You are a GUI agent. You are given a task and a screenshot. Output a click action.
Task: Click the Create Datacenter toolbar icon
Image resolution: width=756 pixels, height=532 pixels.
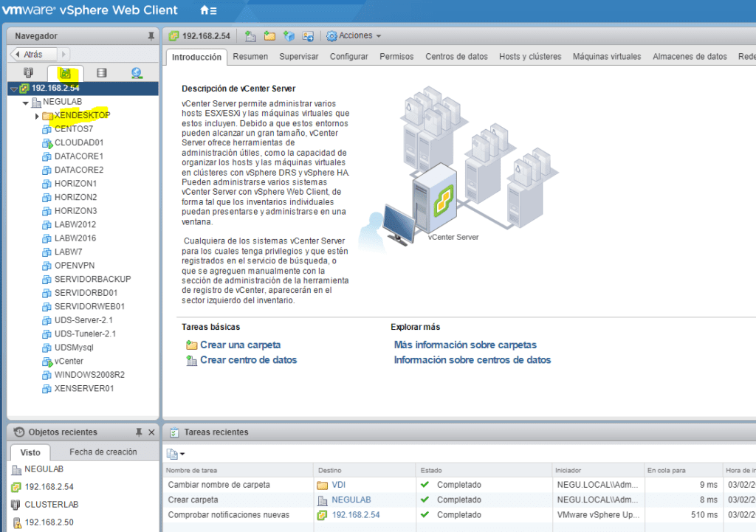(x=250, y=35)
